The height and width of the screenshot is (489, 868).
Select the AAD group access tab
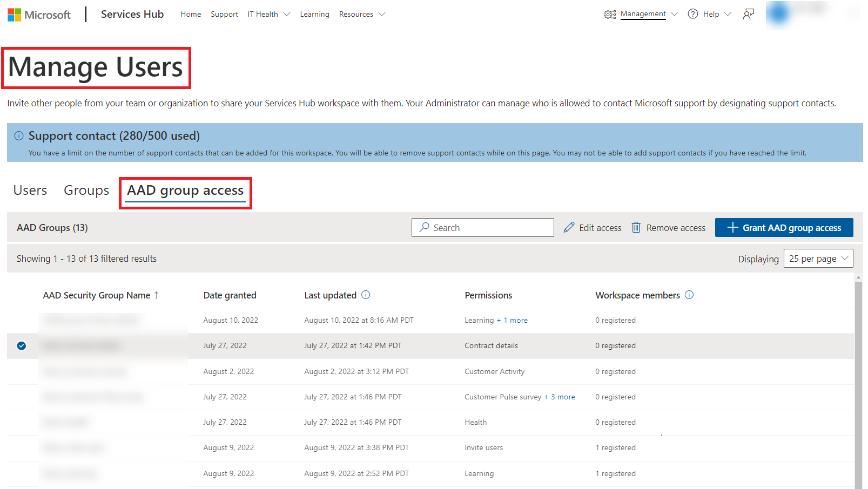coord(185,191)
